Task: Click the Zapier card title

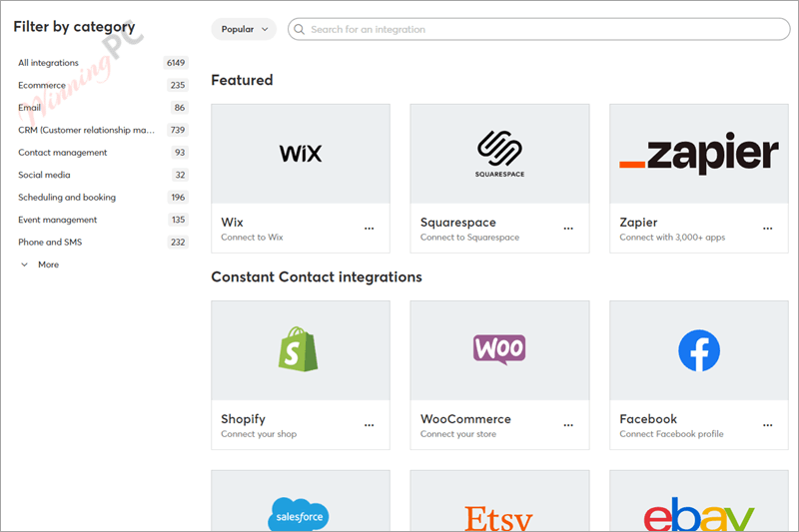Action: (x=638, y=223)
